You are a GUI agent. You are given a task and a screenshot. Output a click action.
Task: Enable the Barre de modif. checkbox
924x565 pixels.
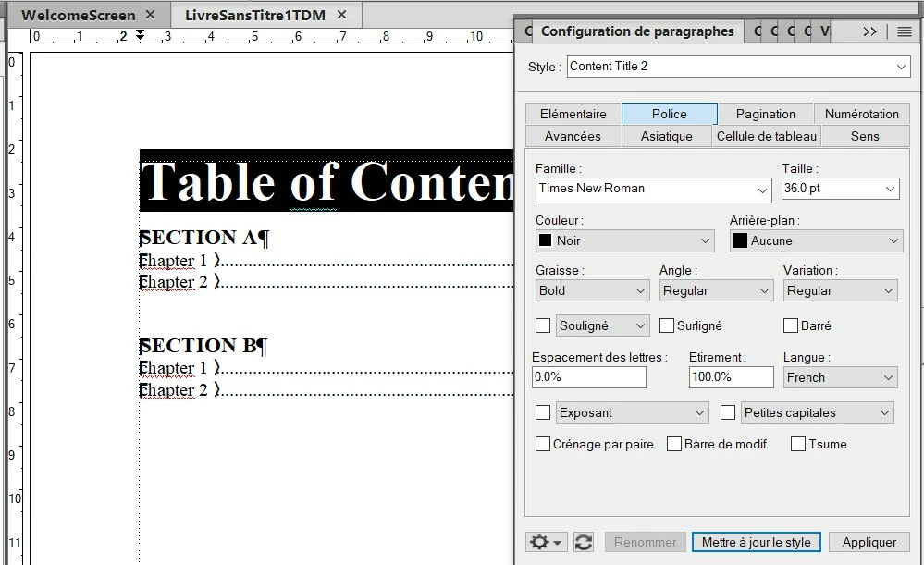tap(673, 444)
